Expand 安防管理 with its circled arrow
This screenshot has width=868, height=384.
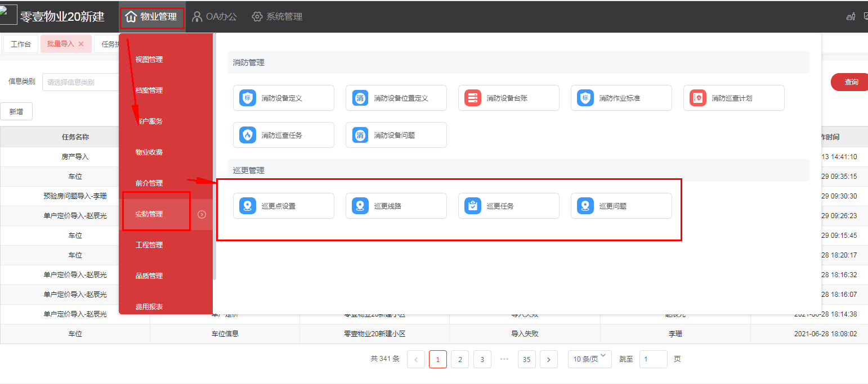tap(202, 214)
